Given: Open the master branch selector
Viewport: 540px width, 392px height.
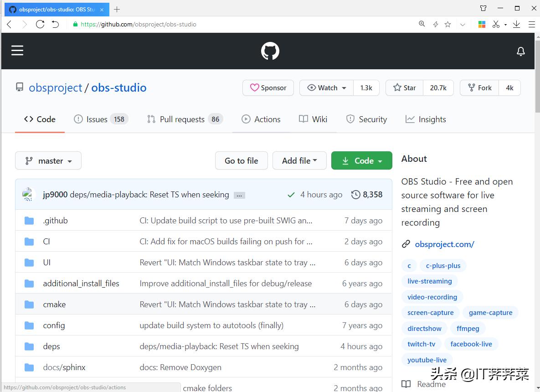Looking at the screenshot, I should click(48, 160).
